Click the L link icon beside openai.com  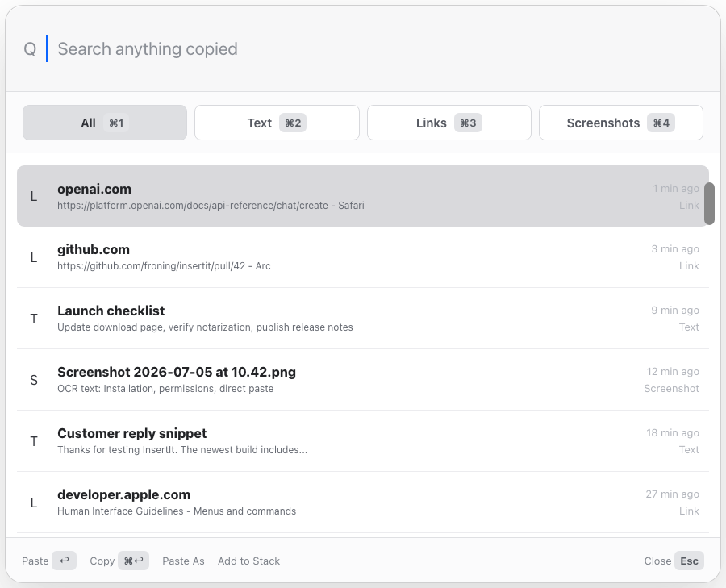click(34, 196)
